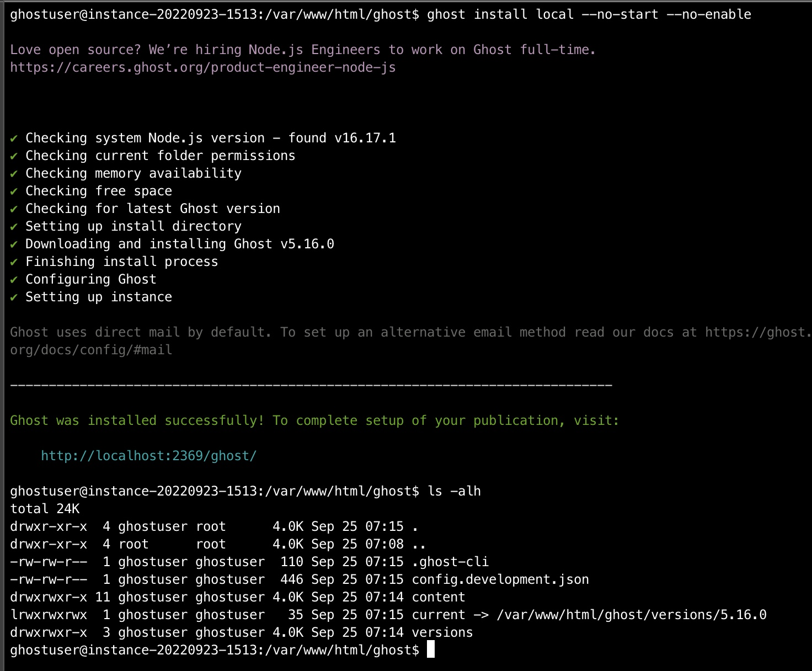Viewport: 812px width, 671px height.
Task: Click the 'Checking system Node.js version' line
Action: click(x=211, y=138)
